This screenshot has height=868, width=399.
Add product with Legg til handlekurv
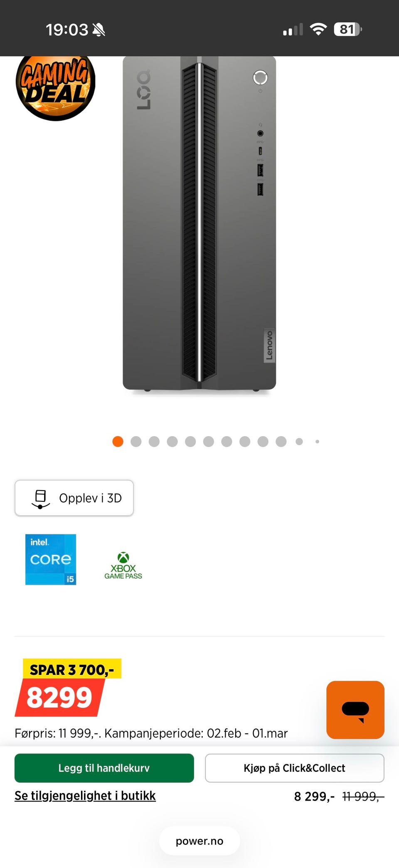click(104, 768)
